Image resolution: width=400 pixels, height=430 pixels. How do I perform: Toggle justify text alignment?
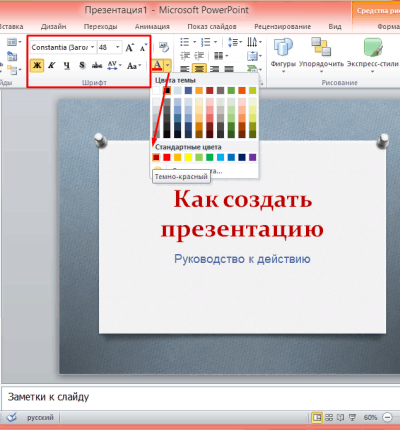click(x=229, y=68)
